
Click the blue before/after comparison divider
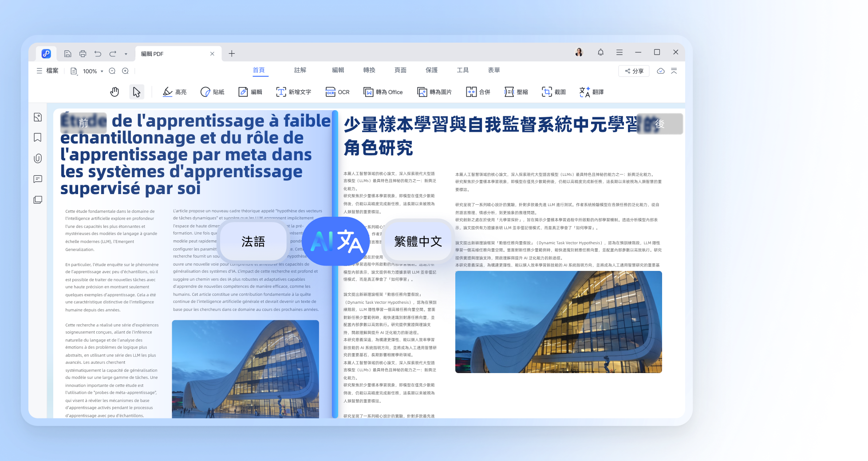335,264
